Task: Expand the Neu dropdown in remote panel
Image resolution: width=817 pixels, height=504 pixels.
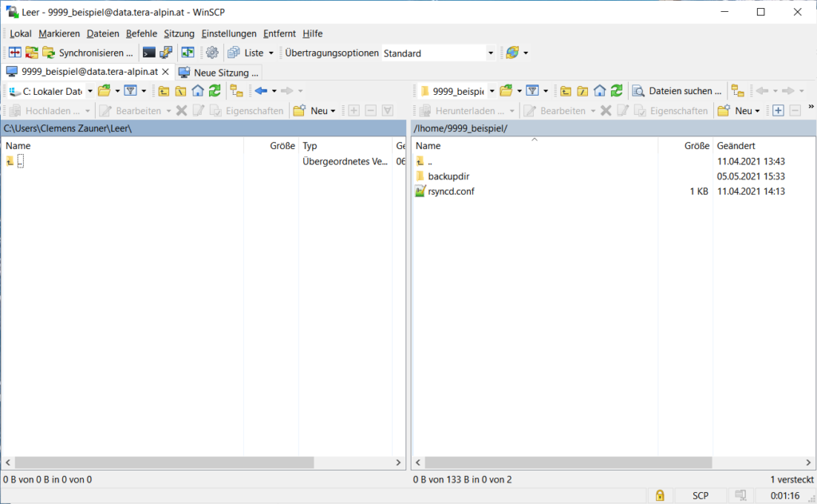Action: point(757,111)
